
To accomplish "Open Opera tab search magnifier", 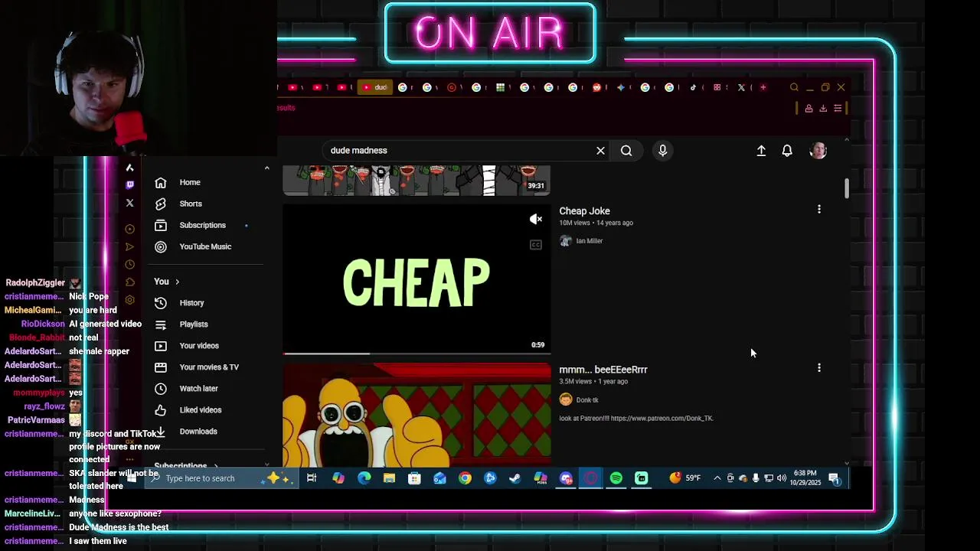I will point(794,87).
